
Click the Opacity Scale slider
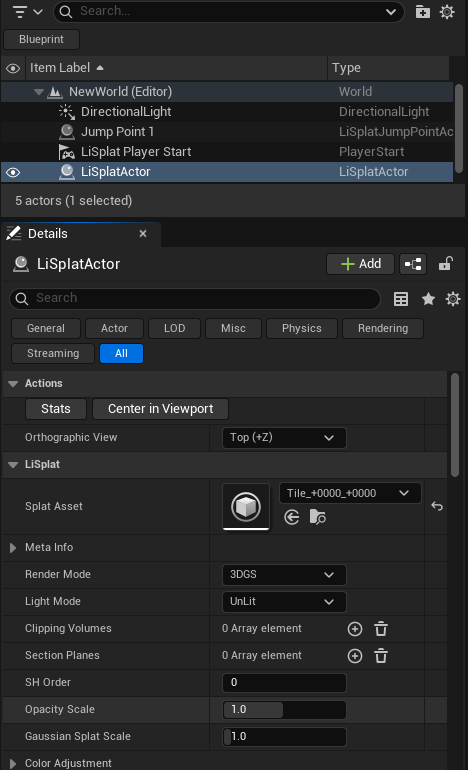pyautogui.click(x=284, y=710)
